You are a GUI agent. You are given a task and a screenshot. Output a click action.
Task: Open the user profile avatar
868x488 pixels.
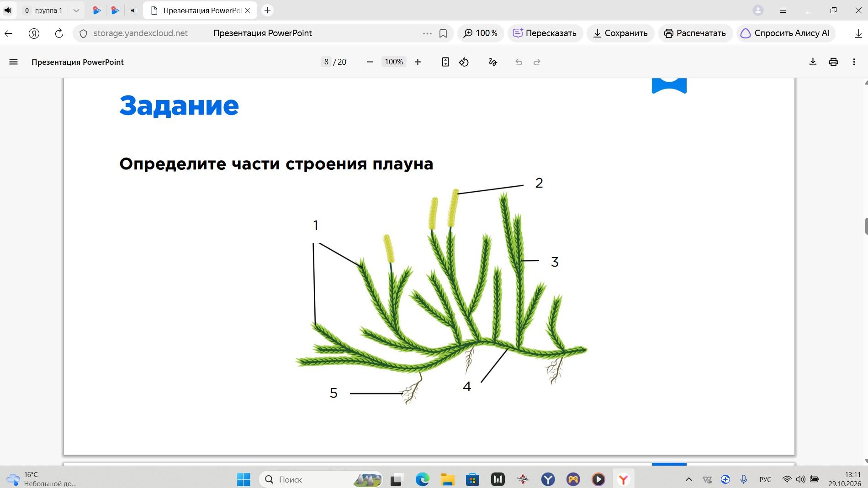pyautogui.click(x=758, y=10)
